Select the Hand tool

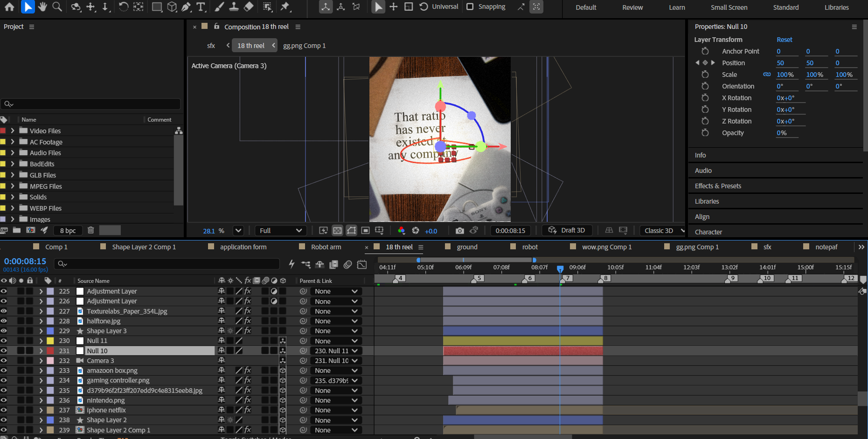42,7
